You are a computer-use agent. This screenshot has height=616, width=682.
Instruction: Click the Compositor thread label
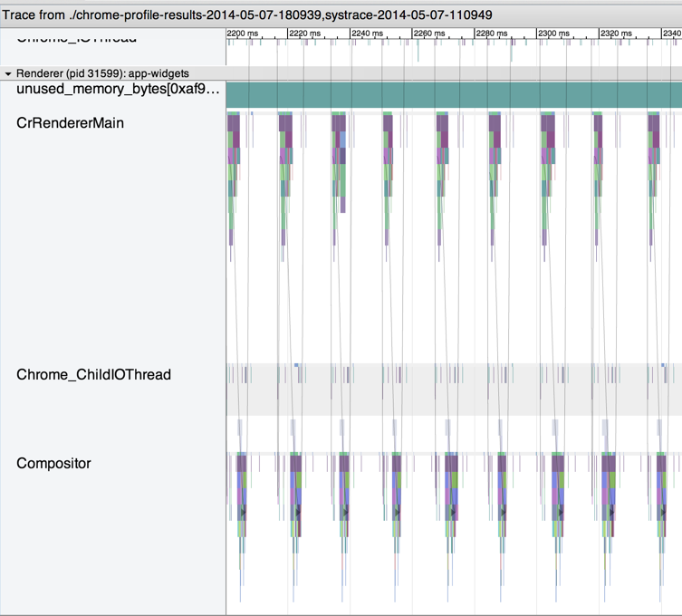(53, 463)
